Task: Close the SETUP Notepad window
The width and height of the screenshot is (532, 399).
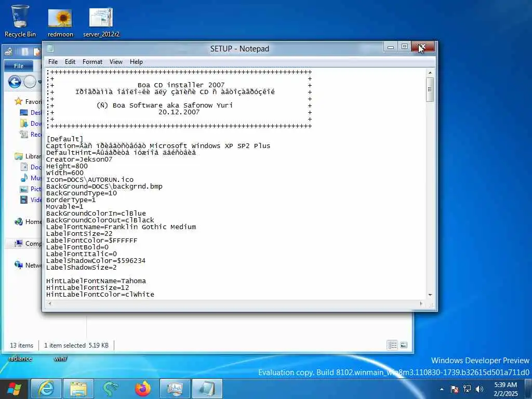Action: (x=423, y=47)
